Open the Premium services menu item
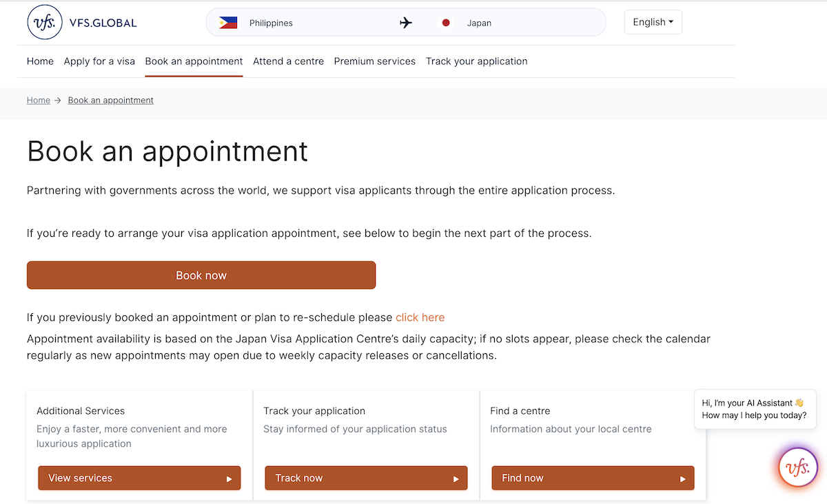This screenshot has height=504, width=827. click(x=375, y=61)
